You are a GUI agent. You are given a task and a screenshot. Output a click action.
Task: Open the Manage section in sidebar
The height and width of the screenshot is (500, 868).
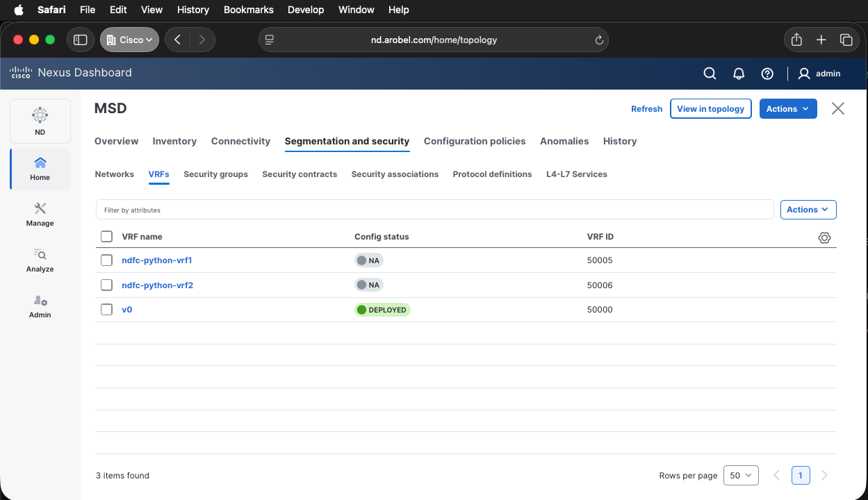click(x=40, y=214)
